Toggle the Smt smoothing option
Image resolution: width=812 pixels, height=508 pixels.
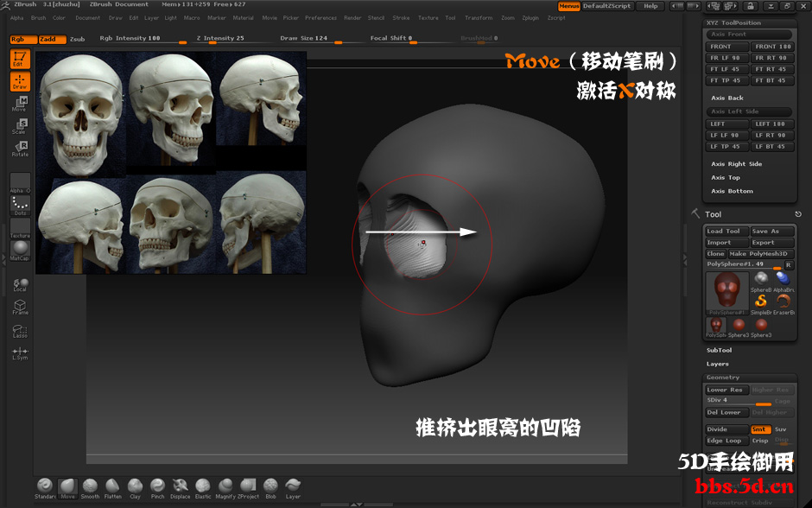[x=761, y=429]
